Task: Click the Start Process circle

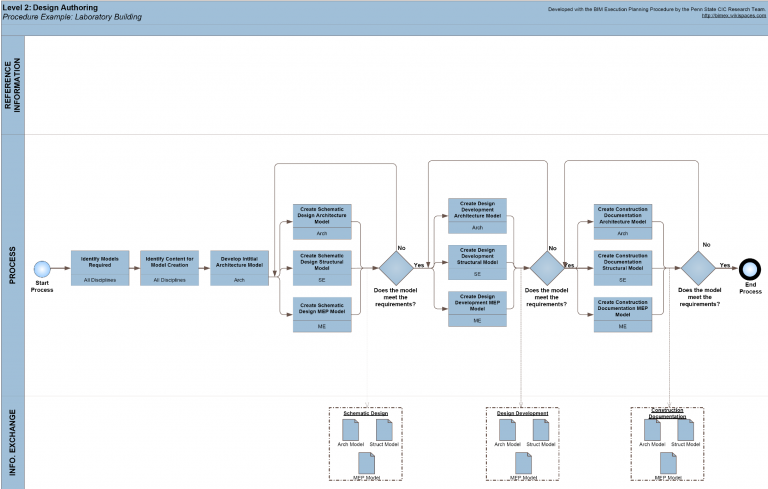Action: click(x=42, y=268)
